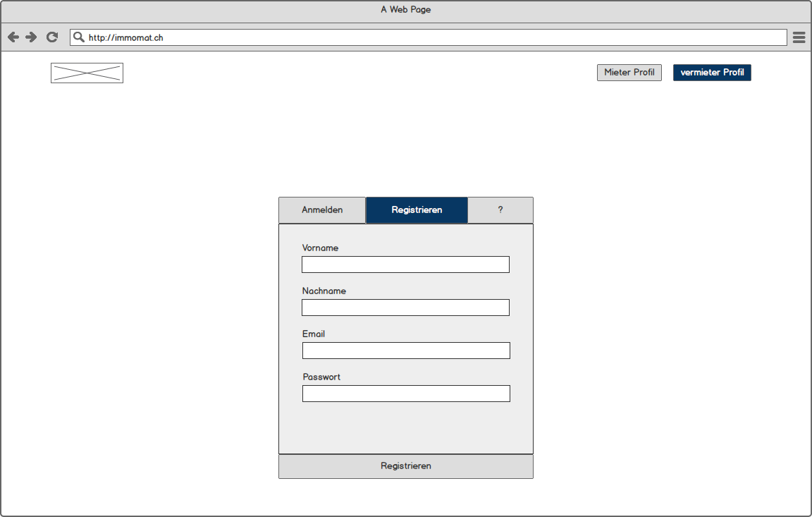
Task: Click the browser back arrow
Action: pos(13,37)
